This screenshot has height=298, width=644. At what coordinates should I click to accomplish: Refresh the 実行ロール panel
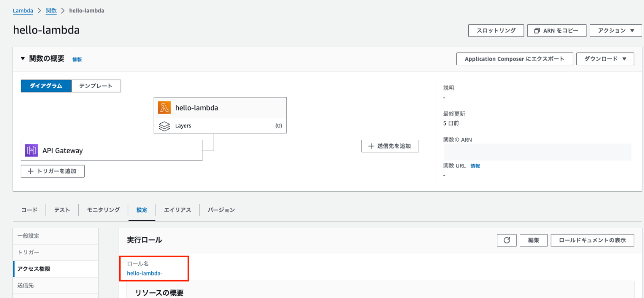(x=507, y=240)
